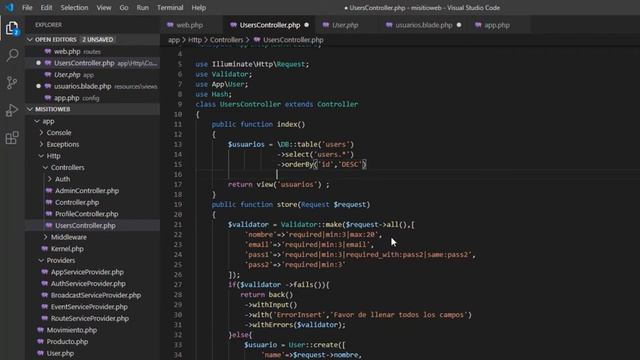The height and width of the screenshot is (360, 640).
Task: Open the View menu
Action: pyautogui.click(x=104, y=8)
